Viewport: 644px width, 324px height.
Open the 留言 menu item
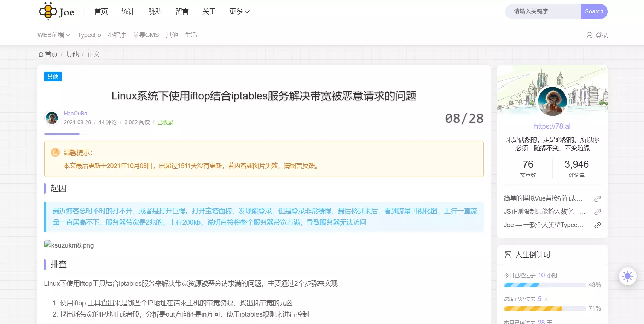click(x=182, y=11)
